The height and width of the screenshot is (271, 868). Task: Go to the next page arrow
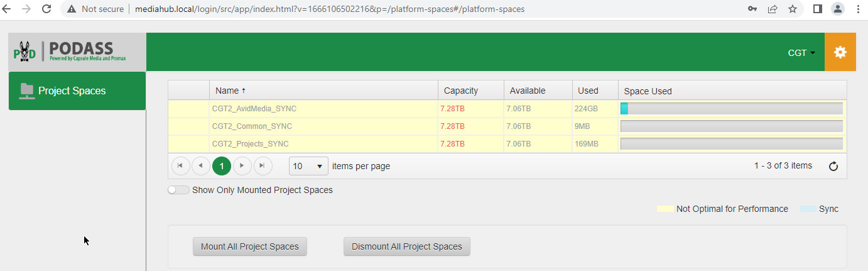(242, 166)
